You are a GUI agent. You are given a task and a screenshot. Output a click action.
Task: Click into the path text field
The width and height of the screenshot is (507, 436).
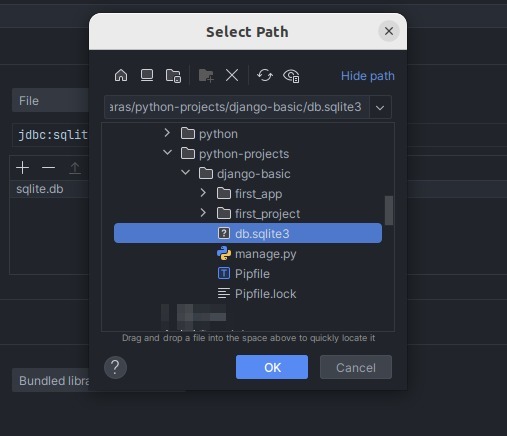coord(237,107)
